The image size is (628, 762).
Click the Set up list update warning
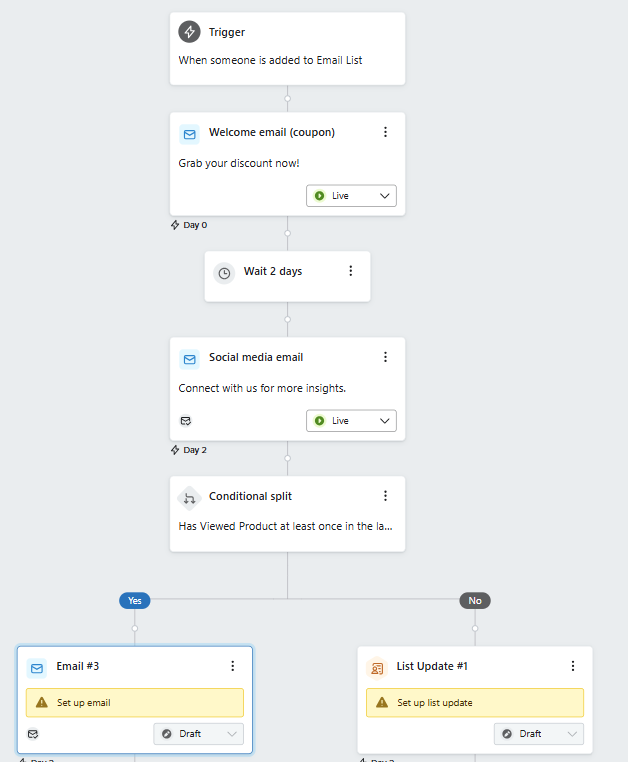[x=475, y=703]
